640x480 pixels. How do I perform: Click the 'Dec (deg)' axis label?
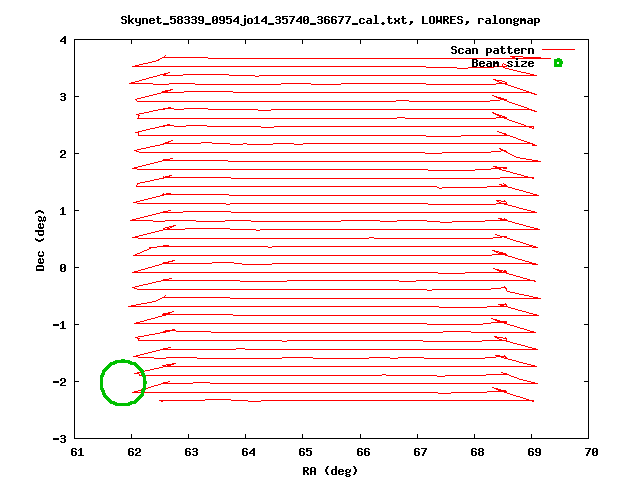click(x=40, y=240)
